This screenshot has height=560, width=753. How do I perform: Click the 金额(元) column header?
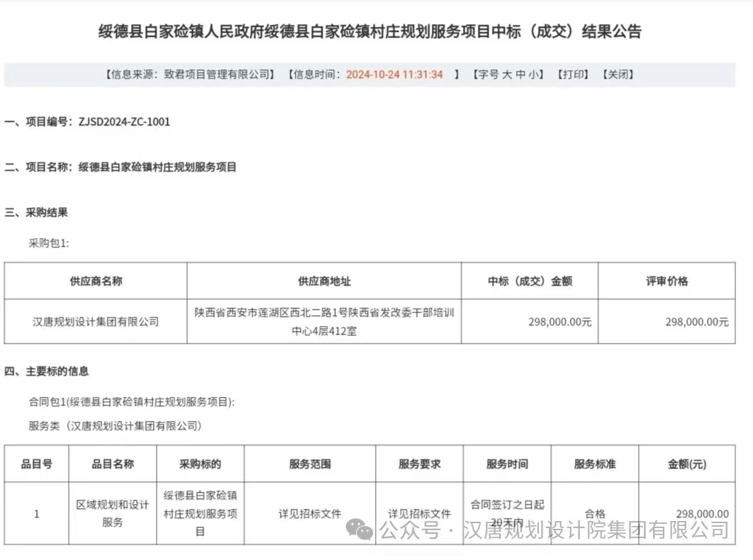click(x=687, y=464)
